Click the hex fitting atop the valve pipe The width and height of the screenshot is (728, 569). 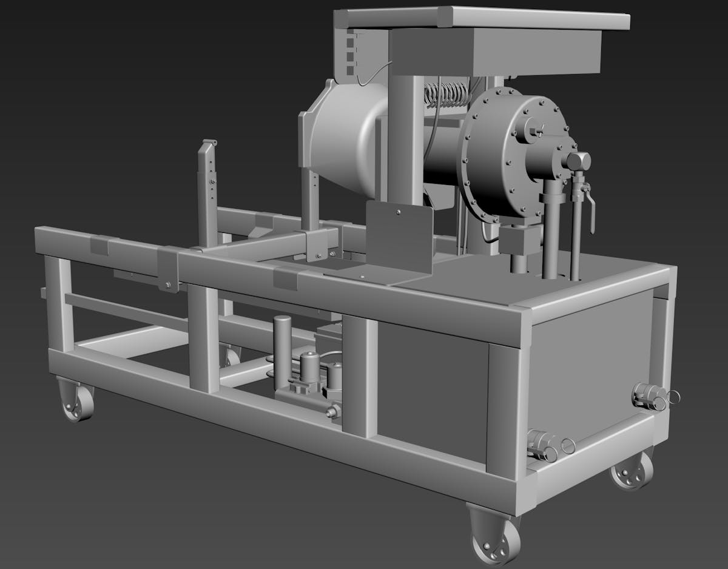click(x=578, y=161)
